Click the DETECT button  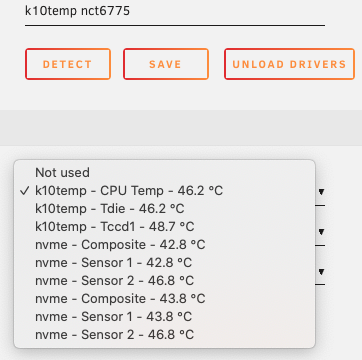coord(68,64)
